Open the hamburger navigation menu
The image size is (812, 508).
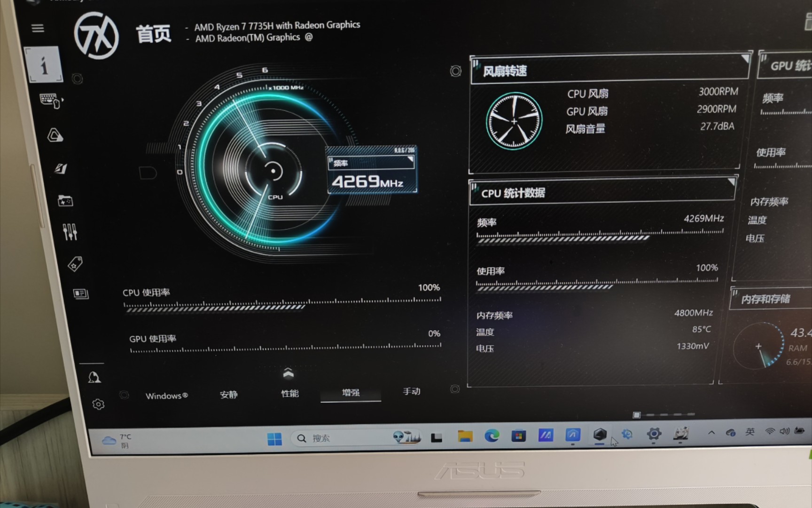[x=38, y=28]
